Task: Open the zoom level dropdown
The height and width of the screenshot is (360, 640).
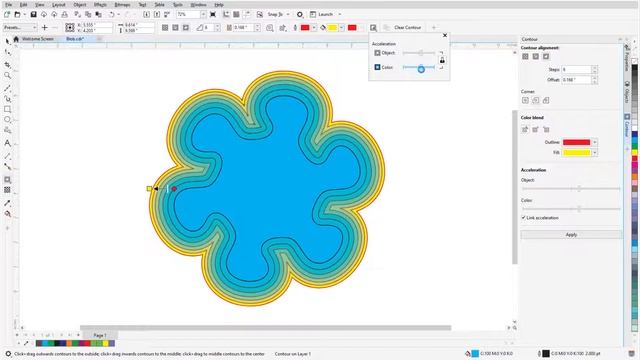Action: click(203, 14)
